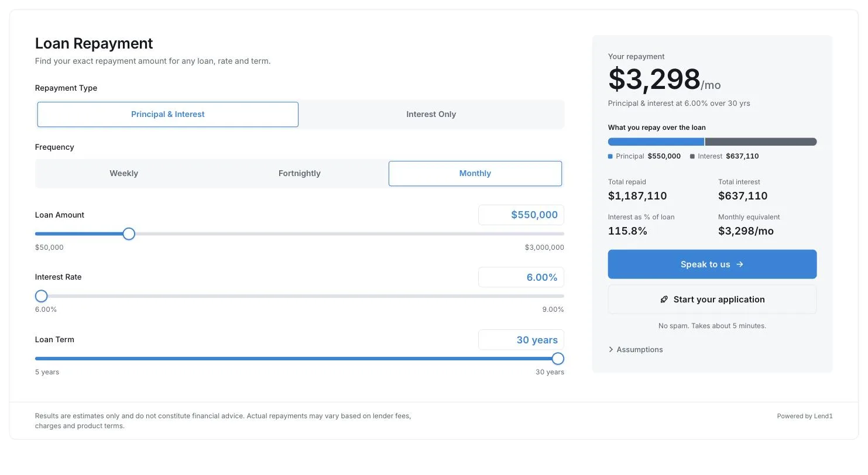
Task: Switch repayment type to Interest Only
Action: [x=431, y=115]
